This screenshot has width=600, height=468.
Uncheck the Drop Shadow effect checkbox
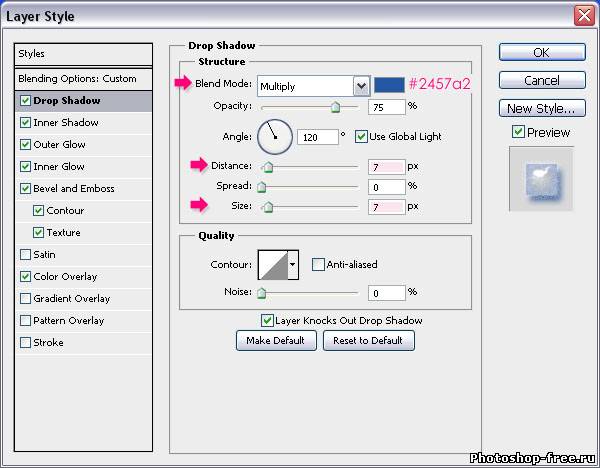25,101
